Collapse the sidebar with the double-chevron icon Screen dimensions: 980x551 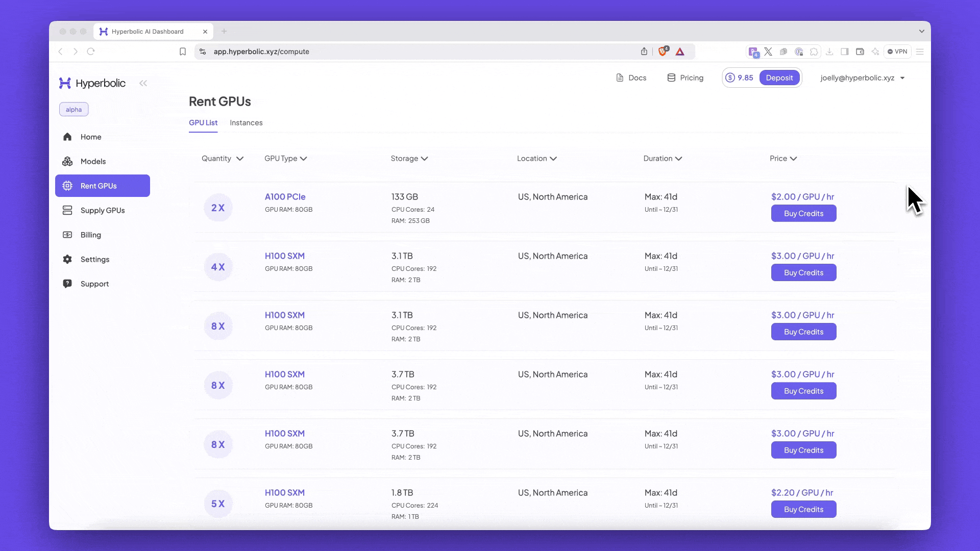point(143,83)
